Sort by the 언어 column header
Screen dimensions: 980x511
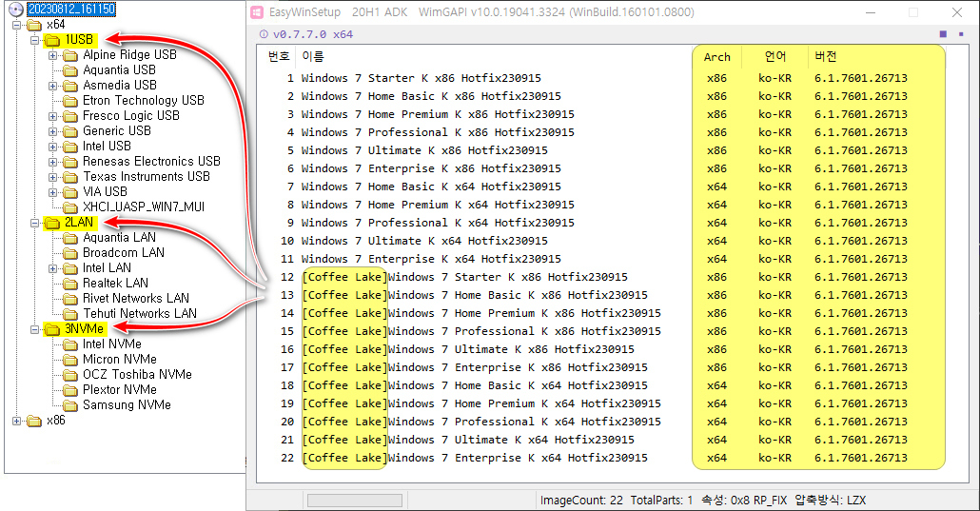point(775,57)
